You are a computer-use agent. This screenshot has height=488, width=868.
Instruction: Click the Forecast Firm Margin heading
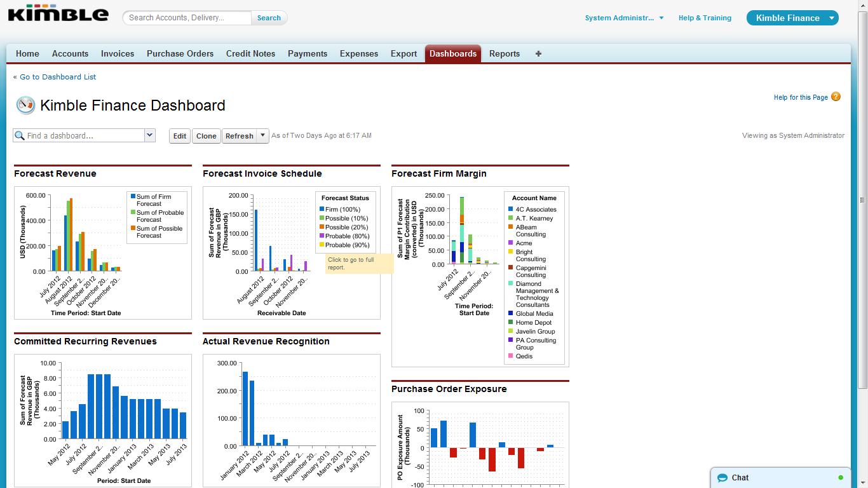click(439, 173)
